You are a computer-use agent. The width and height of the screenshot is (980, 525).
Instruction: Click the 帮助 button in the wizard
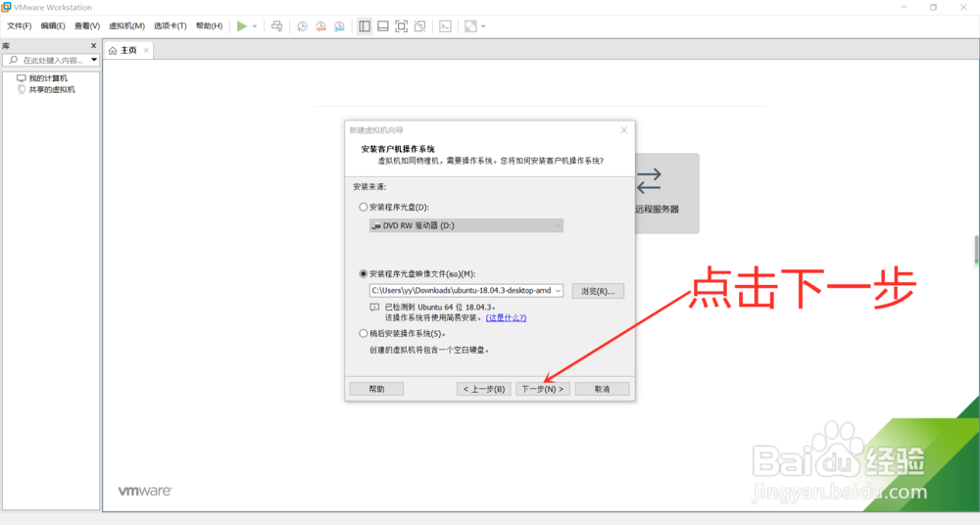coord(377,389)
